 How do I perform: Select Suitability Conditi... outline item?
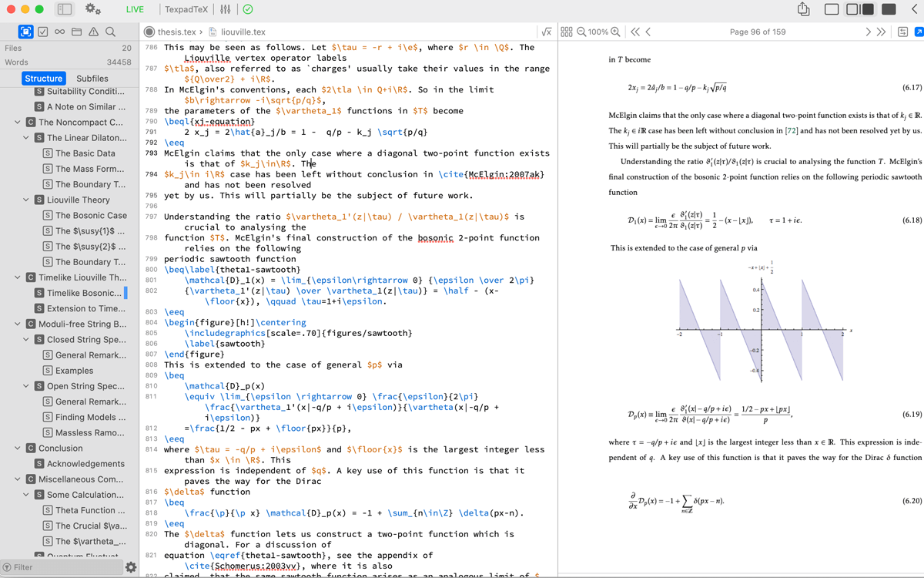pyautogui.click(x=79, y=91)
